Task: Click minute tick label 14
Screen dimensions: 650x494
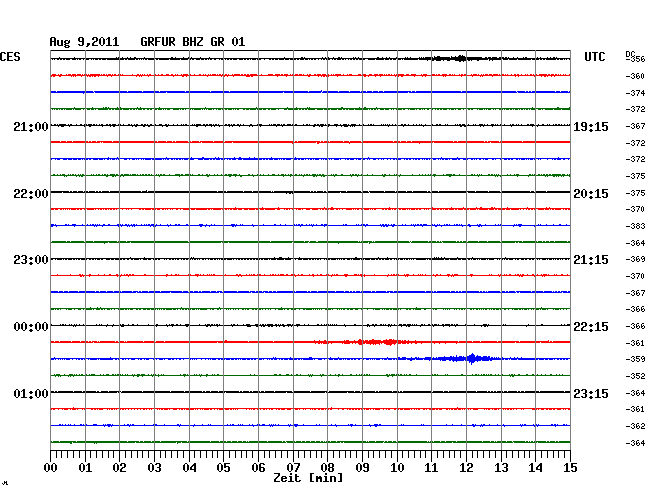Action: [535, 468]
